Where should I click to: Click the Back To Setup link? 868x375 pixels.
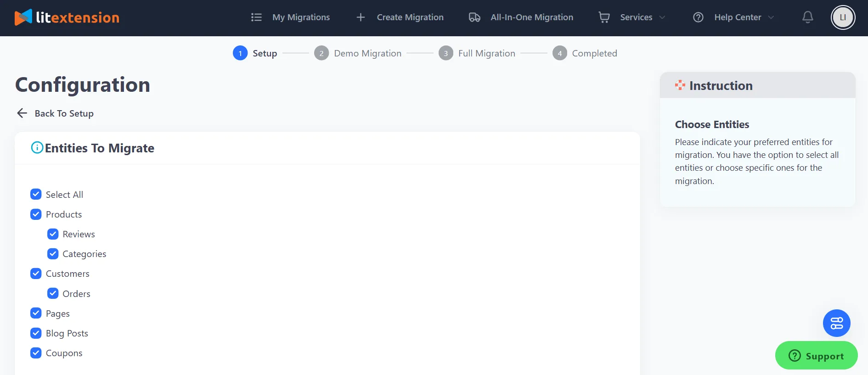click(64, 113)
